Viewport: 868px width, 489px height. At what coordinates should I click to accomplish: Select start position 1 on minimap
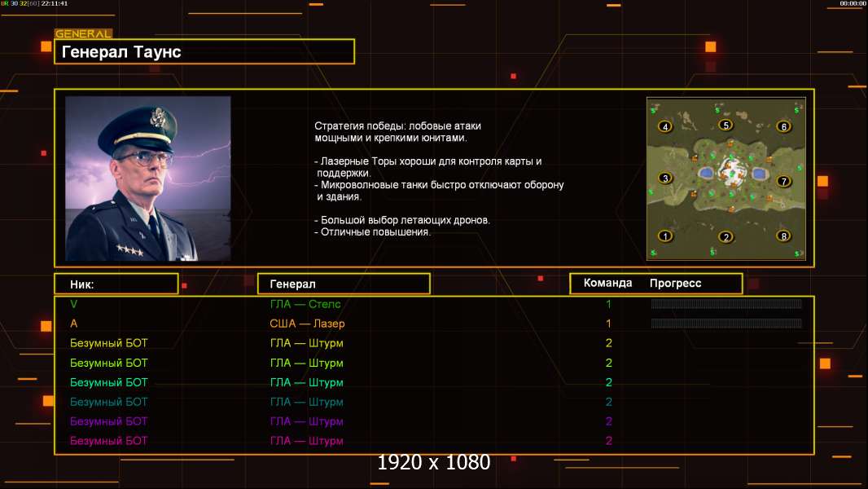coord(665,236)
